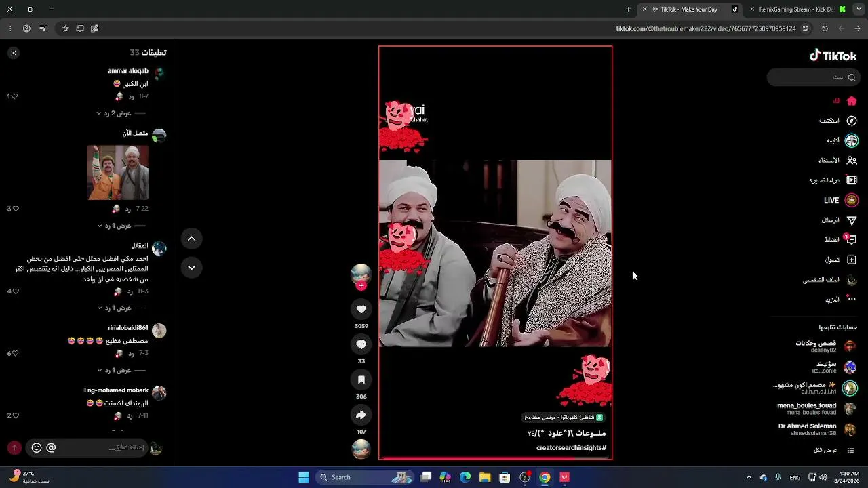Open File Explorer from taskbar
Viewport: 868px width, 488px height.
[485, 477]
